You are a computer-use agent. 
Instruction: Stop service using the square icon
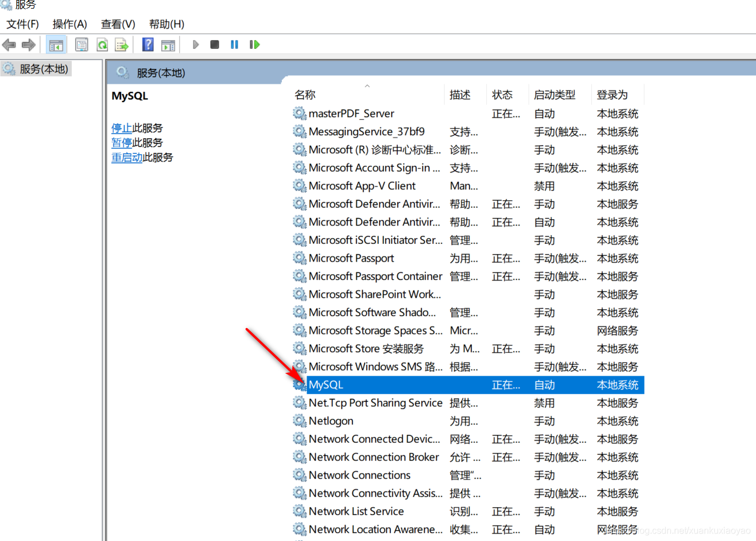(x=215, y=44)
